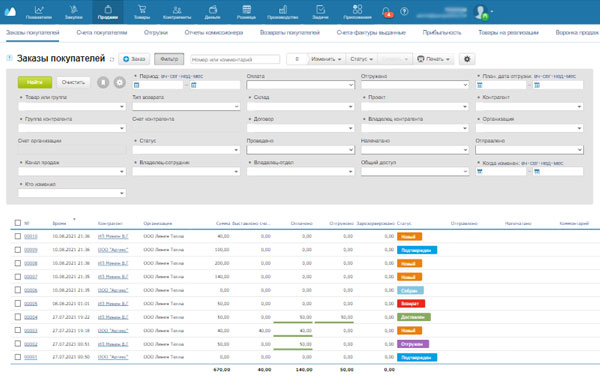Image resolution: width=600 pixels, height=382 pixels.
Task: Switch to Товары на реализации tab
Action: (x=509, y=33)
